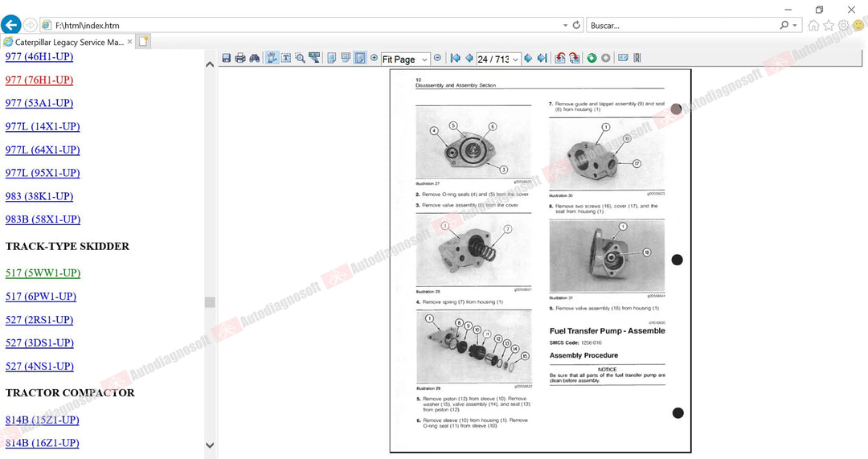868x459 pixels.
Task: Go forward with the browser forward arrow
Action: (x=31, y=25)
